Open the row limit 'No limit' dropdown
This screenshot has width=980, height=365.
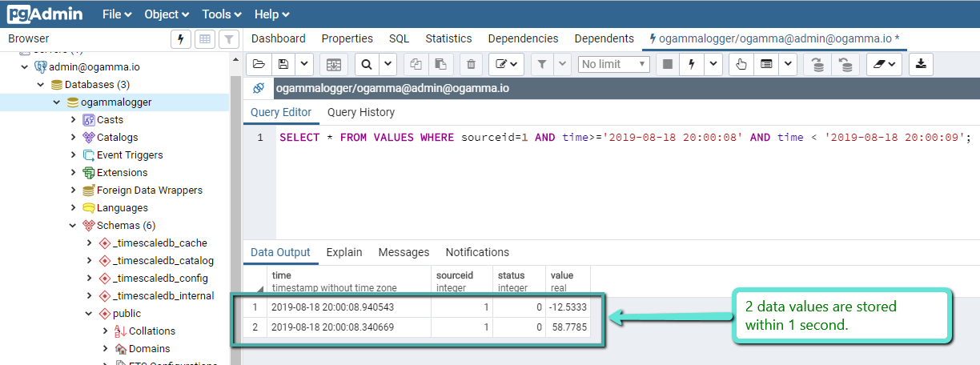[613, 64]
